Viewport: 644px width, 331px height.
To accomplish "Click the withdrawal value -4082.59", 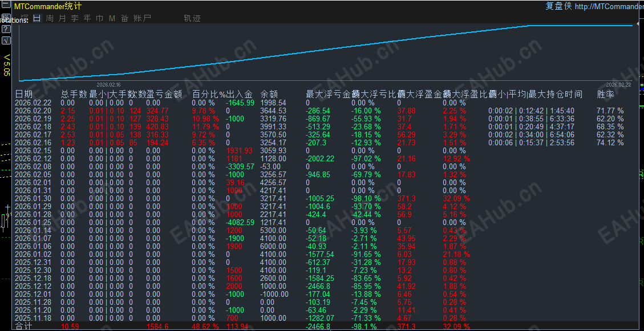I will (x=240, y=222).
